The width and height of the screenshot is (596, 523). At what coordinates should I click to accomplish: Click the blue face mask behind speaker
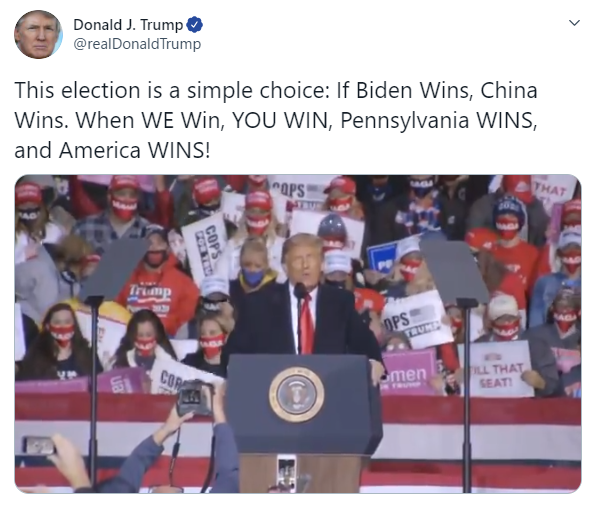(x=253, y=276)
